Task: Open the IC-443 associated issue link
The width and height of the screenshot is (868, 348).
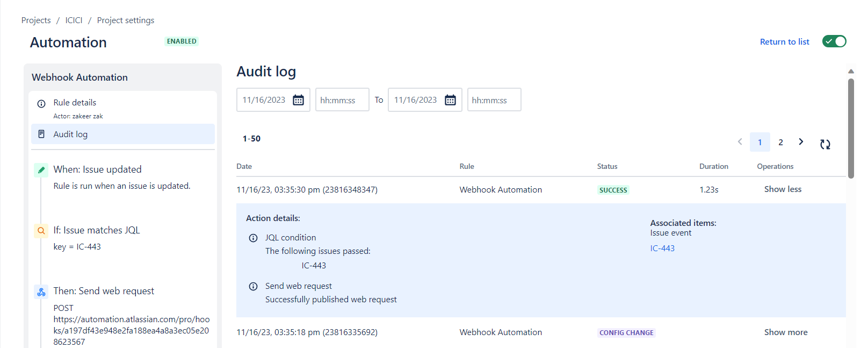Action: tap(662, 248)
